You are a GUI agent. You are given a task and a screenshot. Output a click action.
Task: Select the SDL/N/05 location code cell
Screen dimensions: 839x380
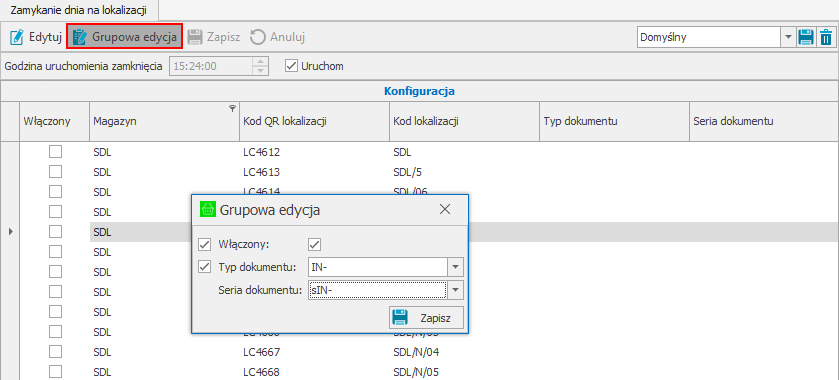tap(464, 371)
